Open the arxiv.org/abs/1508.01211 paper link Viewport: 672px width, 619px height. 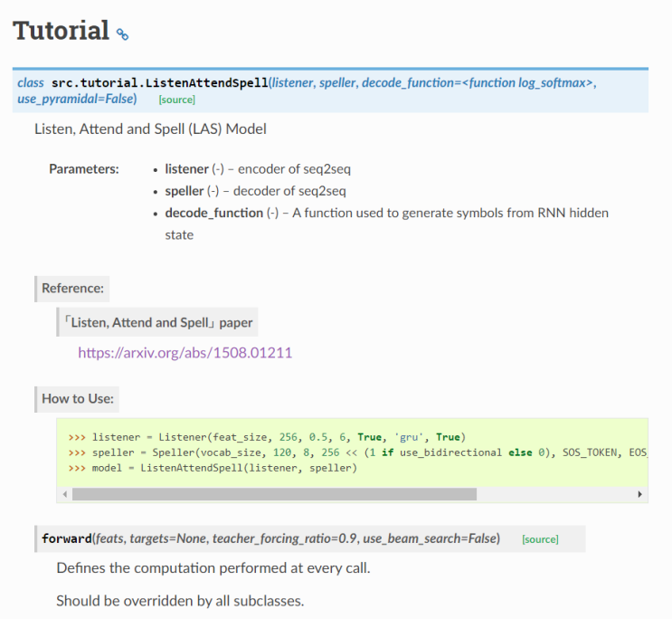point(185,353)
